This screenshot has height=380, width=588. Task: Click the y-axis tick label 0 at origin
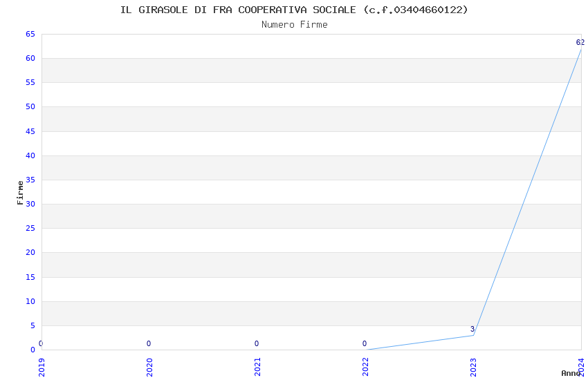33,350
